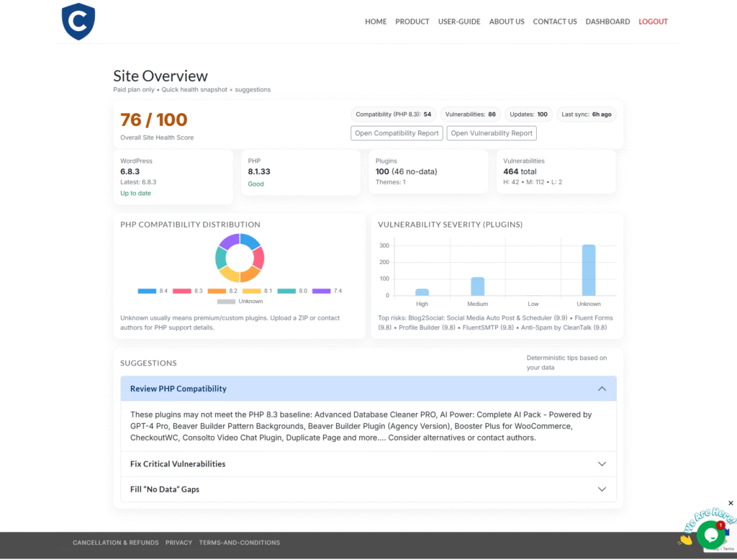Go to HOME in navigation
The width and height of the screenshot is (737, 560).
pos(376,22)
